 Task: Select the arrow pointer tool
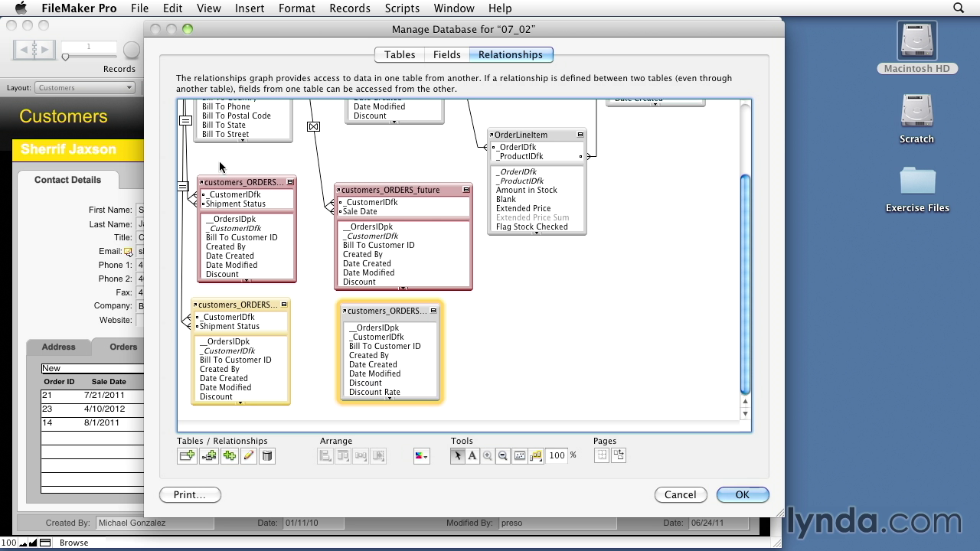[x=458, y=455]
